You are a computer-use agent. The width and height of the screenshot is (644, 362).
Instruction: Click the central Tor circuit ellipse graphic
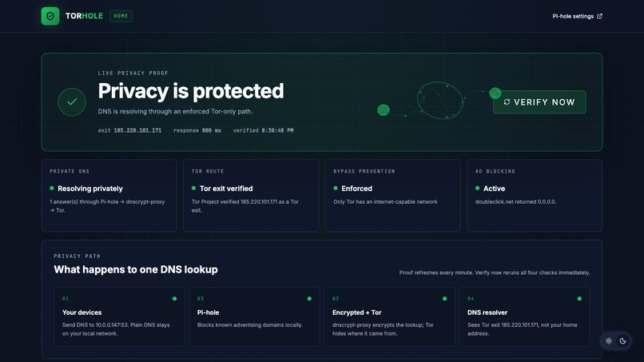pos(440,101)
